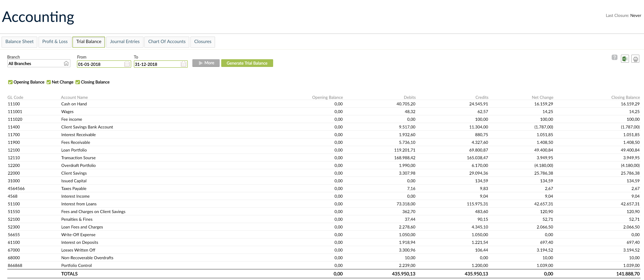Expand the More options panel
This screenshot has width=644, height=280.
pos(206,63)
